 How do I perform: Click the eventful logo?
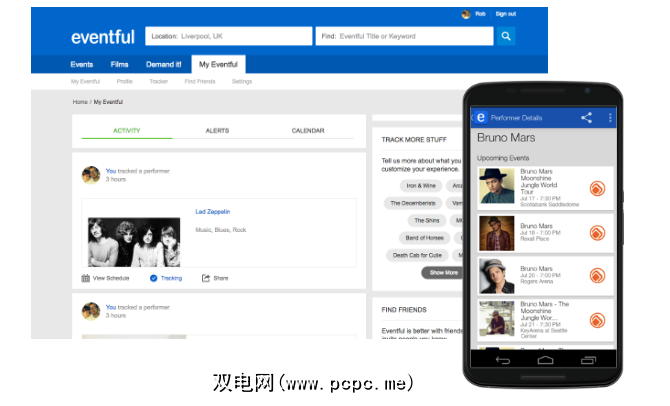tap(103, 37)
